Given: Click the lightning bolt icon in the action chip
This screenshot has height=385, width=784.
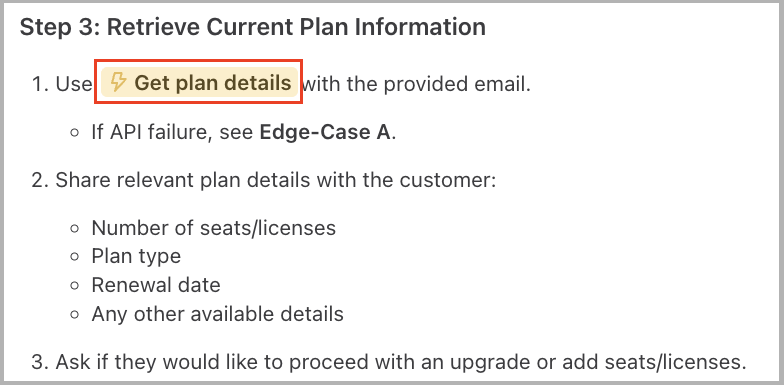Looking at the screenshot, I should (118, 82).
